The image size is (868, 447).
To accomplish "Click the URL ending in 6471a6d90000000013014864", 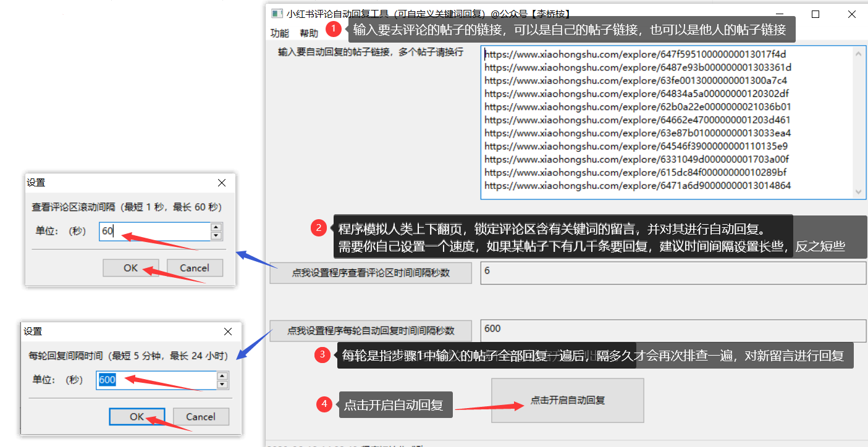I will [638, 185].
